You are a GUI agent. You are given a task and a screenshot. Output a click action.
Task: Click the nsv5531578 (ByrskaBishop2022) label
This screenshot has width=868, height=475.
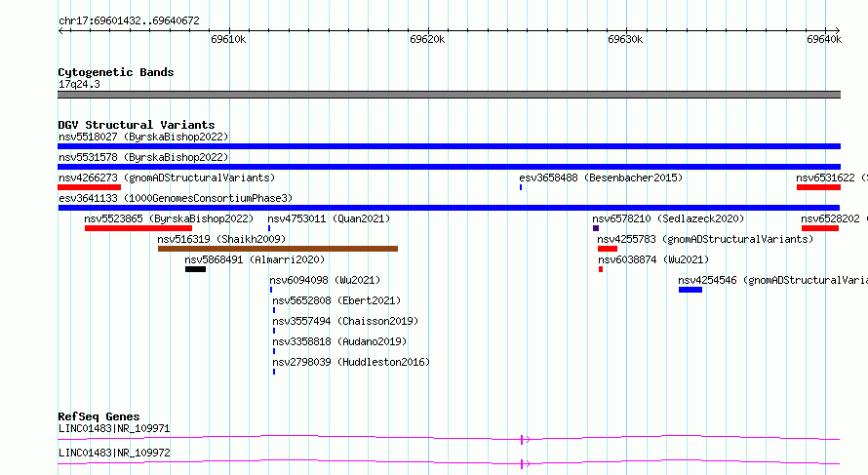coord(143,157)
